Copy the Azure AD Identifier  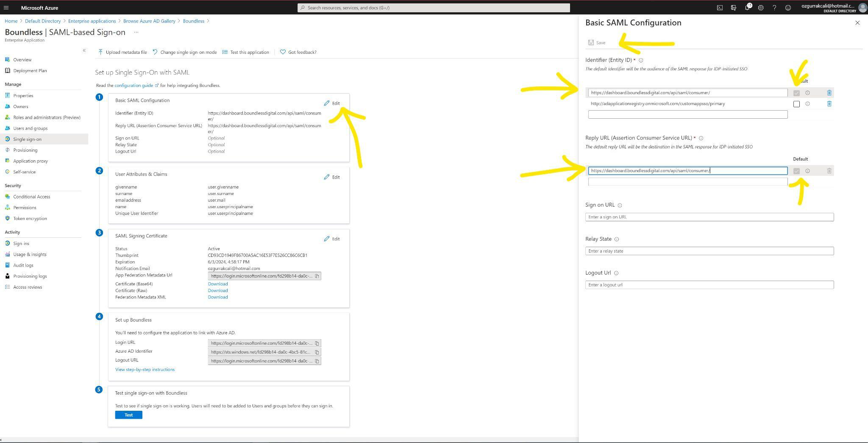click(317, 352)
